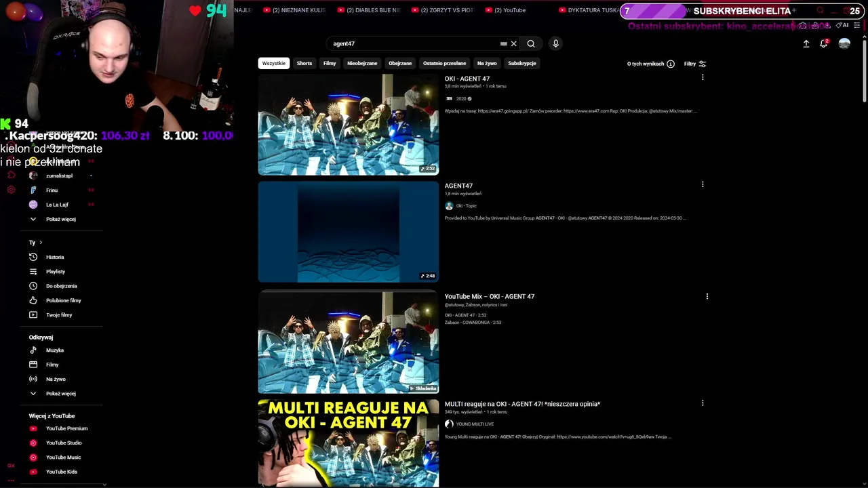Expand Pokaż więcej under Odkrywaj
Screen dimensions: 868x488
pos(61,394)
